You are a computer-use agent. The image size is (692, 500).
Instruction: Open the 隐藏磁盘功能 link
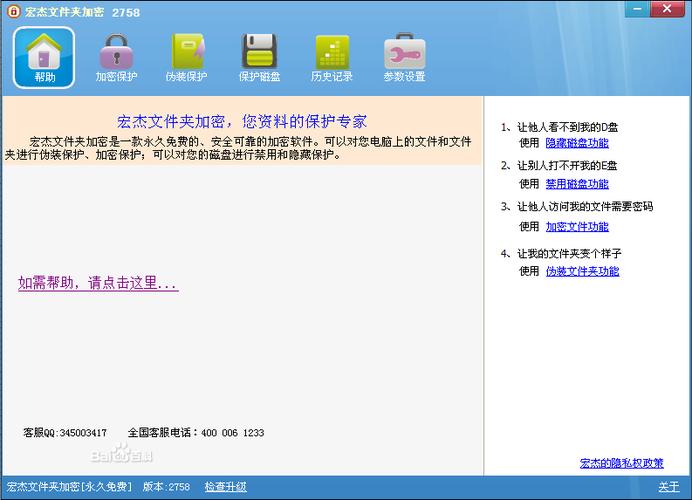pyautogui.click(x=577, y=143)
